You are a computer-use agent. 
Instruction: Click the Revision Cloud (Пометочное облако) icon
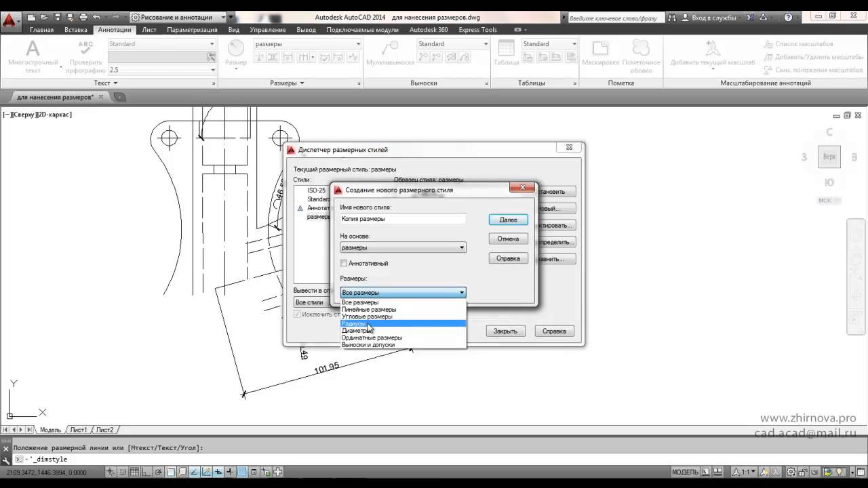641,47
